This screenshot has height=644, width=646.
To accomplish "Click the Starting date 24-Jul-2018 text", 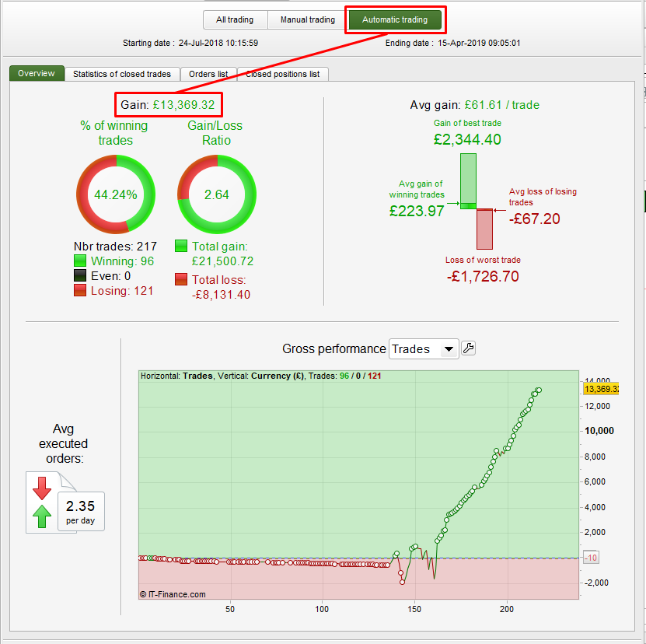I will (190, 43).
